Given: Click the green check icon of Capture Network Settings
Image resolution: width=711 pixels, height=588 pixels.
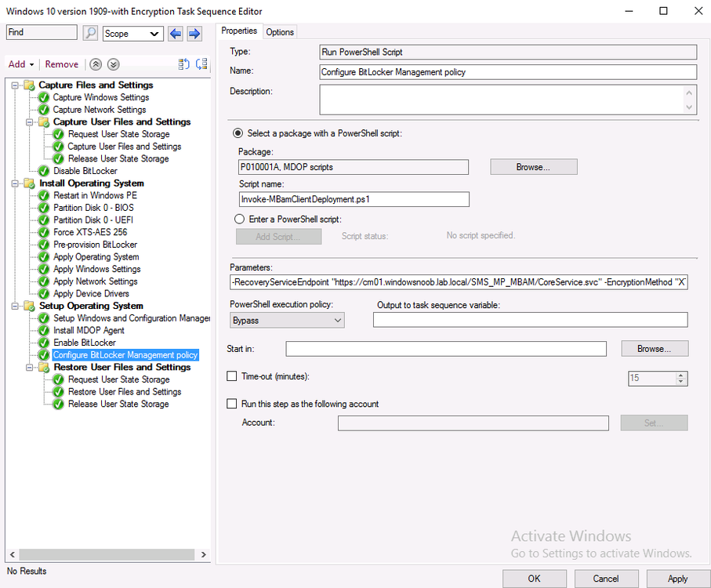Looking at the screenshot, I should 44,110.
